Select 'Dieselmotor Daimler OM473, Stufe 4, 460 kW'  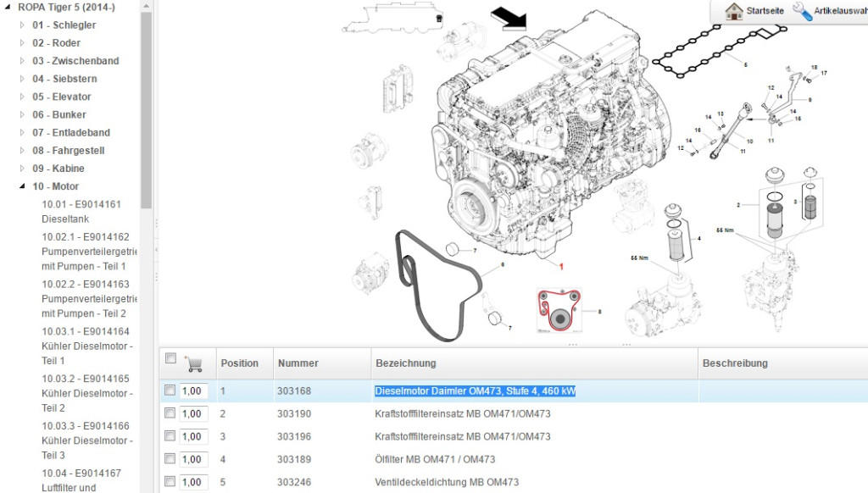476,391
